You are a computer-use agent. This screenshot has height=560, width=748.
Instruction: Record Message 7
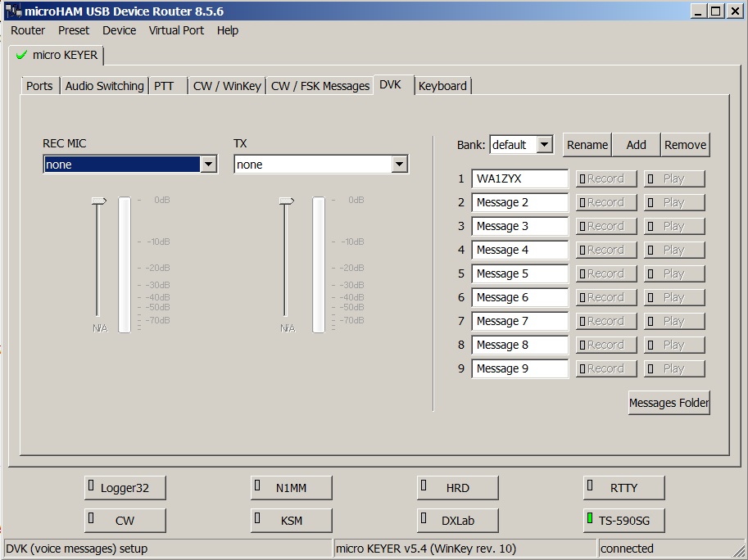tap(606, 321)
